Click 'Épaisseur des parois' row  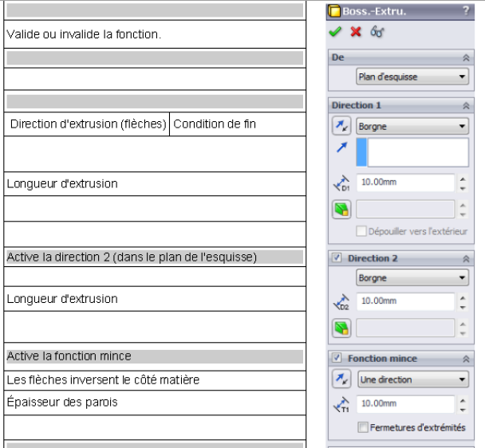tap(155, 403)
